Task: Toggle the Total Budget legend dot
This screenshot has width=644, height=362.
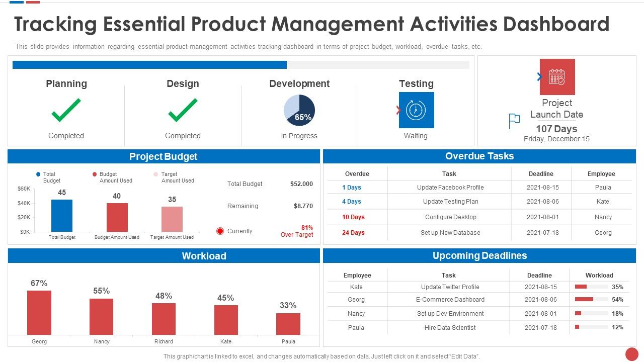Action: coord(38,173)
